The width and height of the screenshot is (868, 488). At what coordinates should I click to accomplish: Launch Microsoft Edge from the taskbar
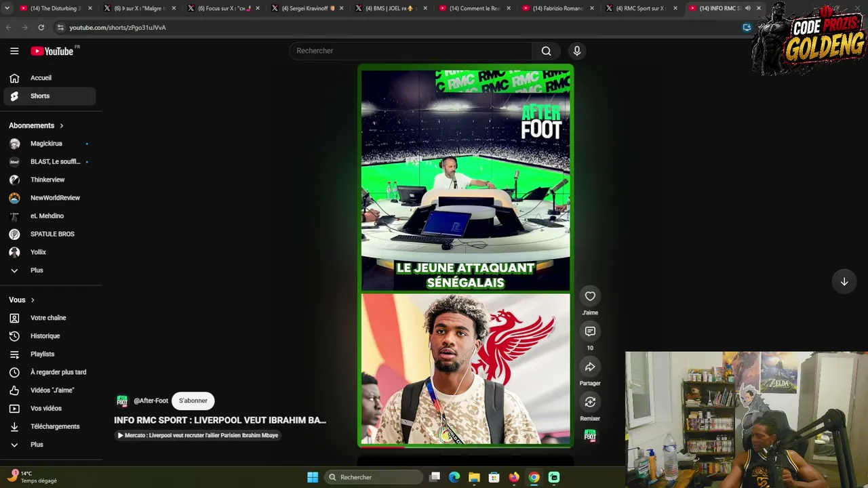point(454,477)
